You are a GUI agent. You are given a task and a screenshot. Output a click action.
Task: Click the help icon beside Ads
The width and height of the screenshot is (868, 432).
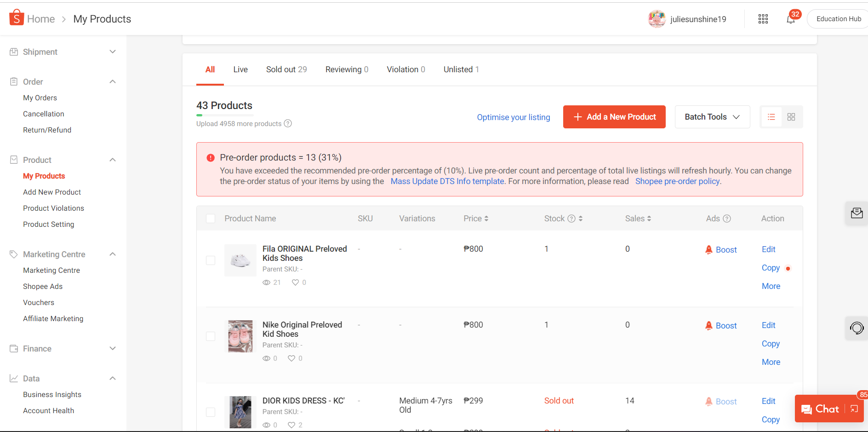click(727, 219)
